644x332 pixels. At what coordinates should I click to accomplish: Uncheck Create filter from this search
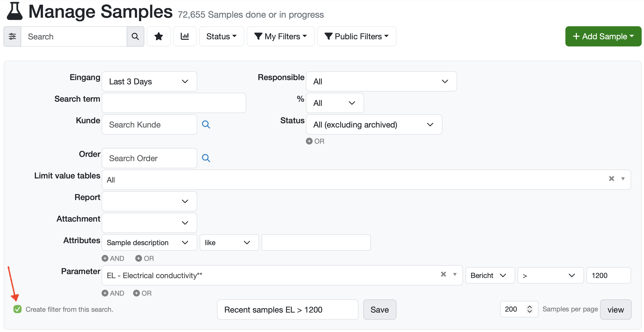coord(18,309)
